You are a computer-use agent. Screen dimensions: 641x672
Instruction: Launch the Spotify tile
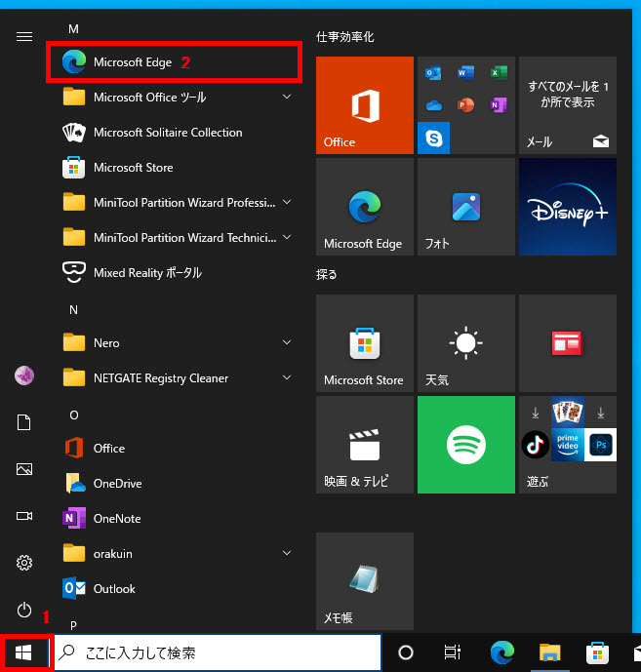click(x=465, y=445)
